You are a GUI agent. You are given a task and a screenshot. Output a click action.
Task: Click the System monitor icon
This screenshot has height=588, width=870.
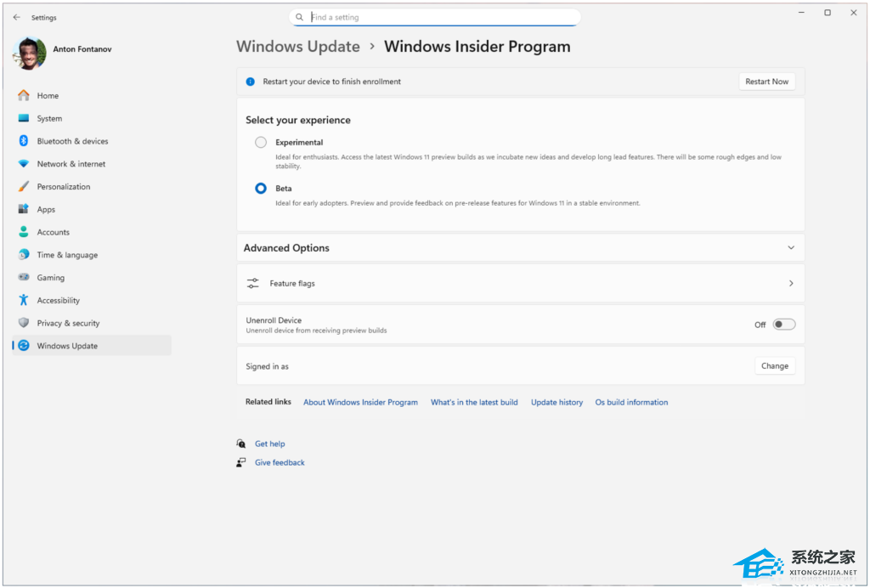coord(23,118)
